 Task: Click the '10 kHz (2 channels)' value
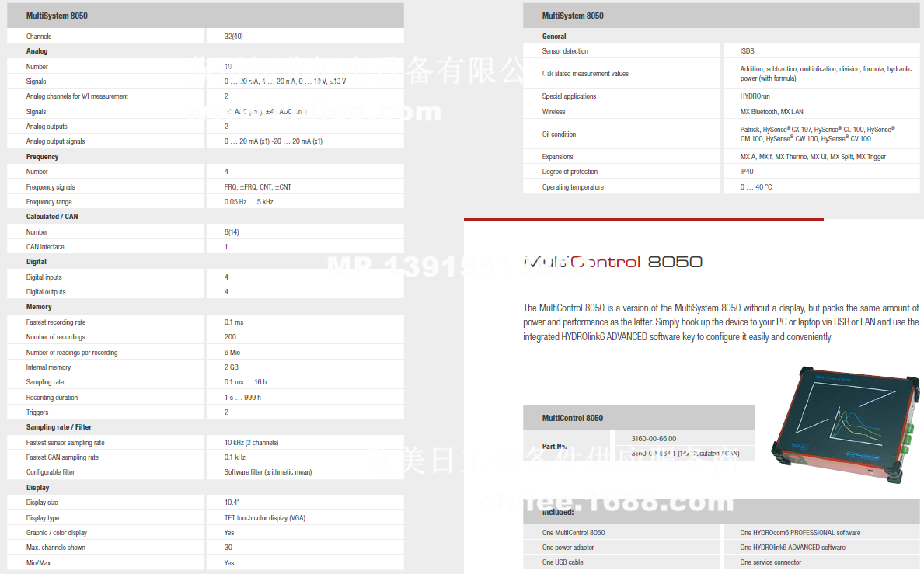tap(251, 443)
